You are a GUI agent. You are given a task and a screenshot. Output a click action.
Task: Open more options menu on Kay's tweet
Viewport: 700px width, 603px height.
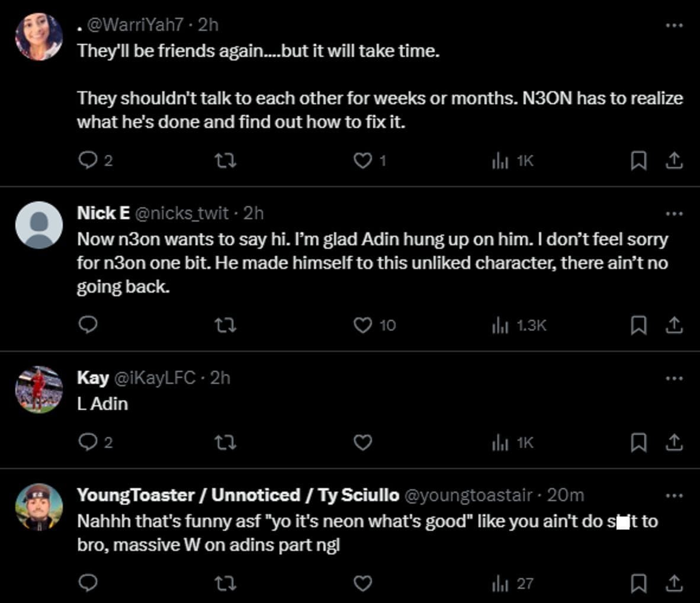click(674, 378)
